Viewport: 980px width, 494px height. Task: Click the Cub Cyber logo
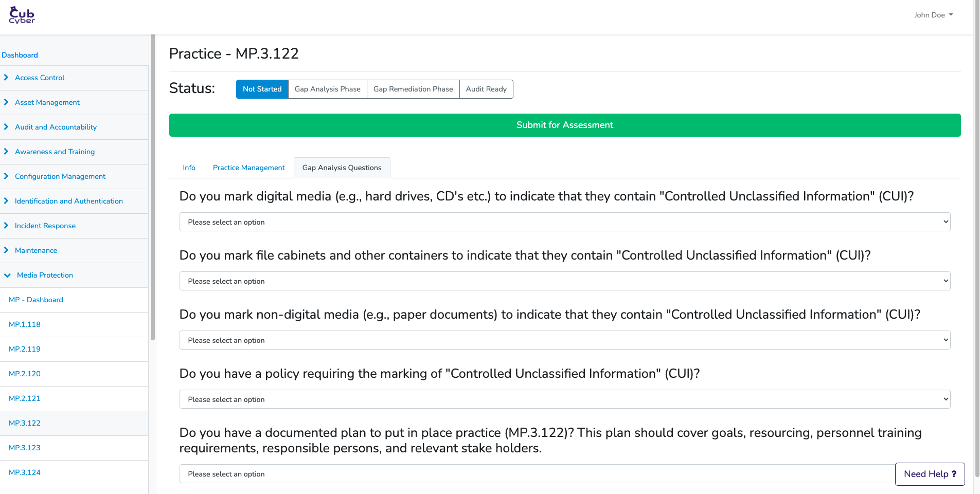click(x=22, y=15)
